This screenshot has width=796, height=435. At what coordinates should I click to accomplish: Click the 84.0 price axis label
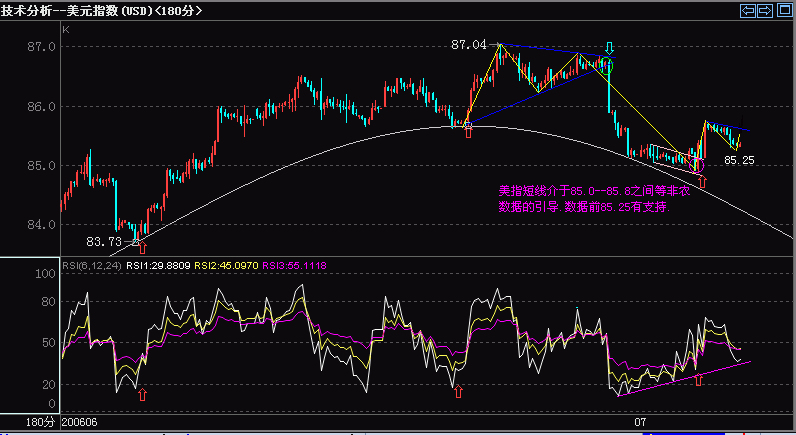pyautogui.click(x=41, y=224)
